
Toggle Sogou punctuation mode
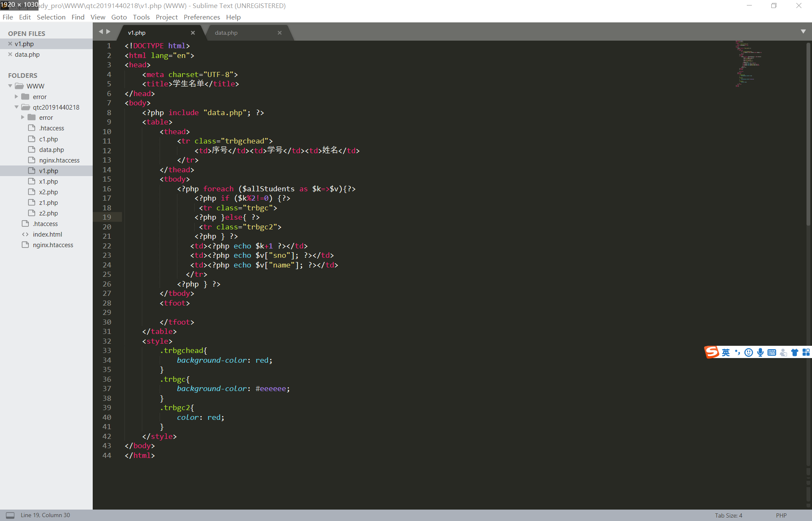tap(737, 353)
